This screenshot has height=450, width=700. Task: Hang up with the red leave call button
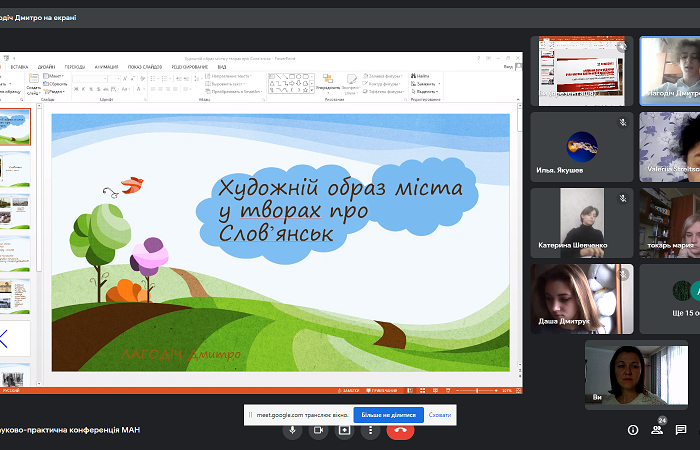402,430
